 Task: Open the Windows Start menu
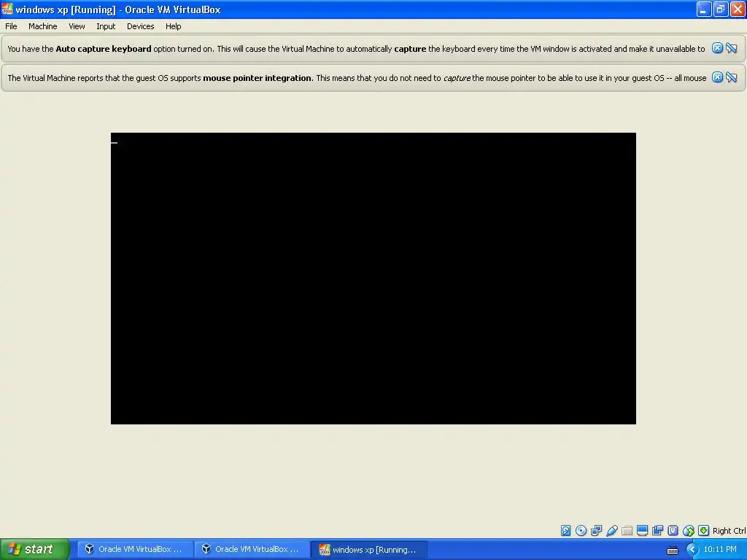click(35, 549)
